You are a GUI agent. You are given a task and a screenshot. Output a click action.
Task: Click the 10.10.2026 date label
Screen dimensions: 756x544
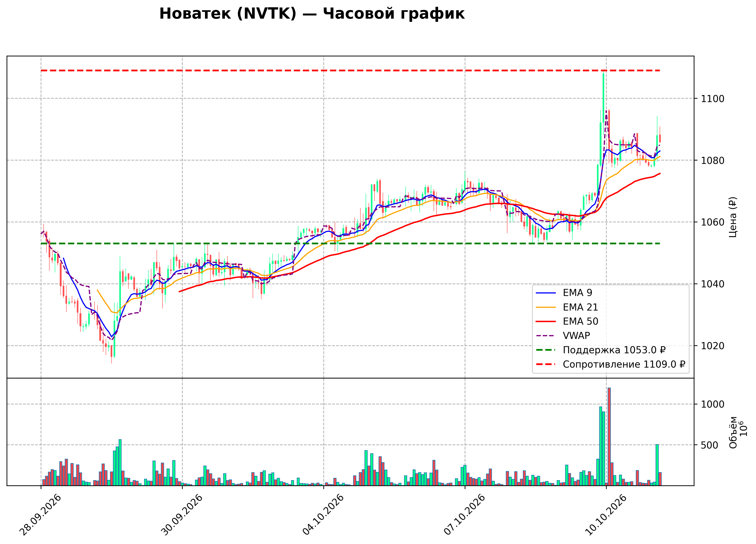click(x=605, y=515)
